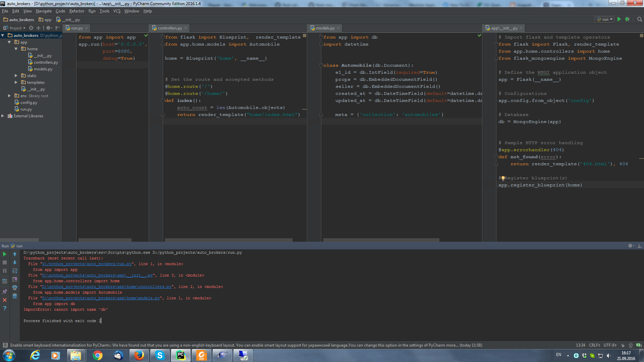Collapse the home folder in tree
The image size is (644, 362).
[x=16, y=49]
